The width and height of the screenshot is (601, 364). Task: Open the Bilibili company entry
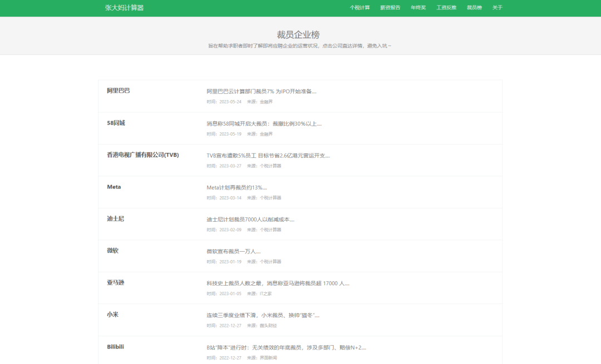115,347
